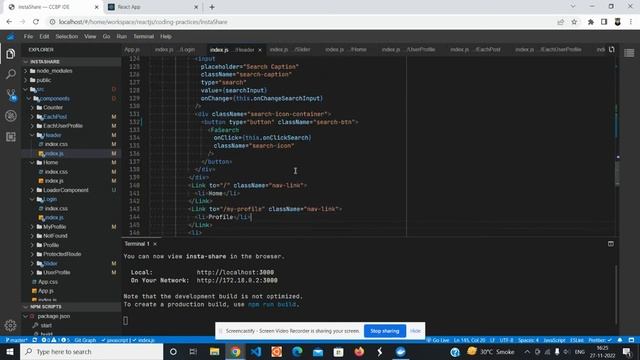Image resolution: width=640 pixels, height=360 pixels.
Task: Click the Prettier status bar item
Action: (x=600, y=340)
